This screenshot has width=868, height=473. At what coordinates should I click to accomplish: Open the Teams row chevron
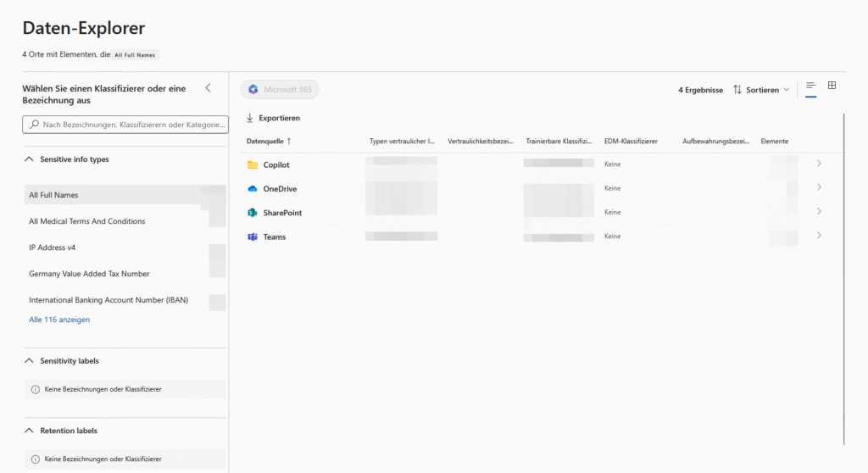[819, 236]
